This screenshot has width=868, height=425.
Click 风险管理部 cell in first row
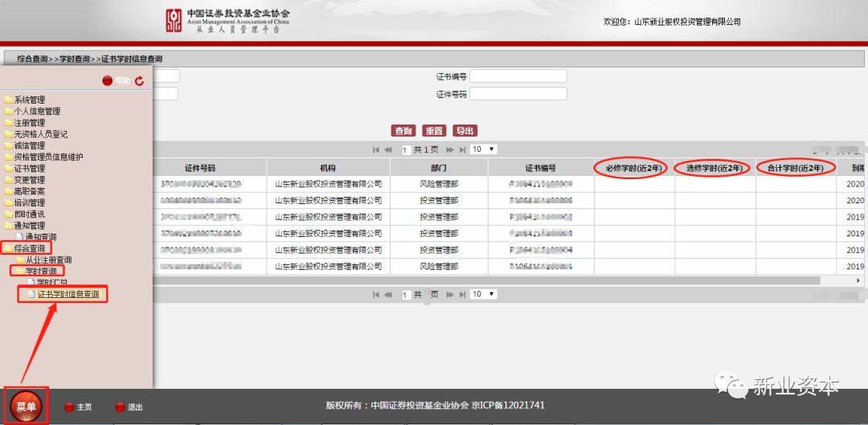coord(439,184)
